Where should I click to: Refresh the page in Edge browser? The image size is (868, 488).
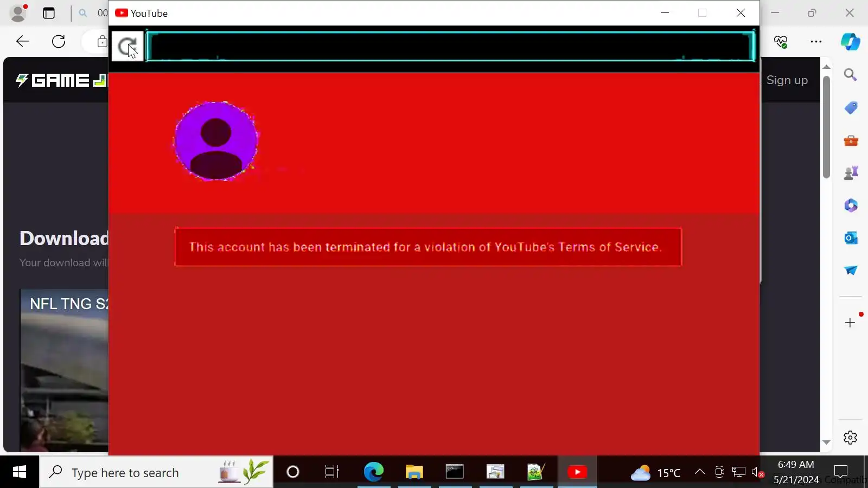[x=59, y=41]
